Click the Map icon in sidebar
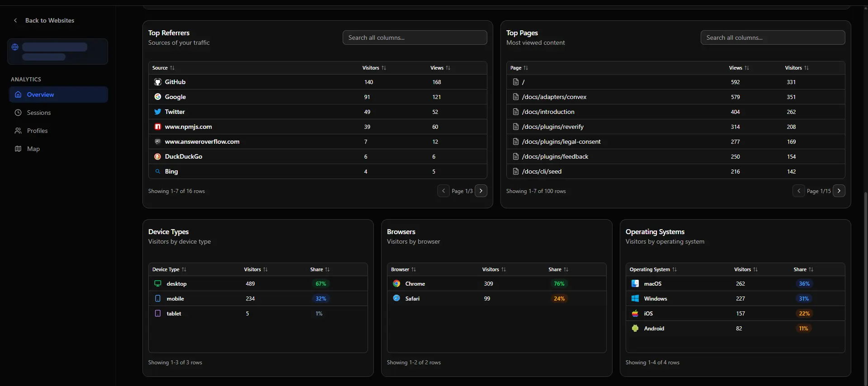Image resolution: width=868 pixels, height=386 pixels. tap(18, 149)
